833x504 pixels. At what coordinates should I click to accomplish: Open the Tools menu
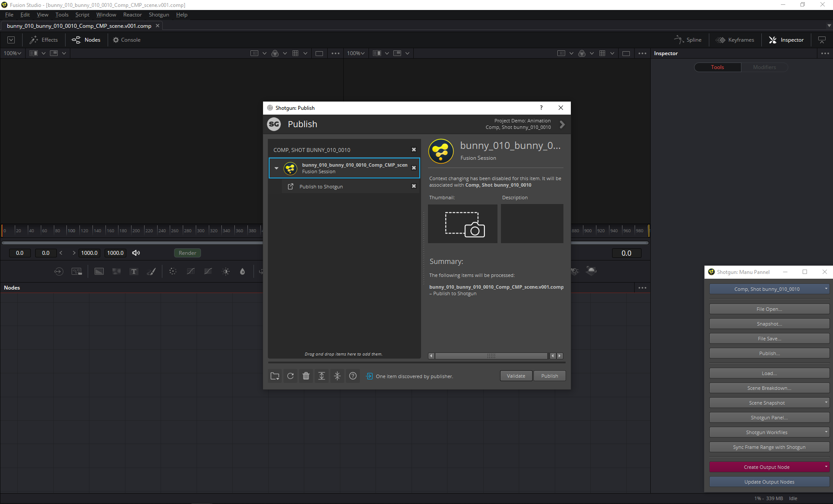click(62, 15)
